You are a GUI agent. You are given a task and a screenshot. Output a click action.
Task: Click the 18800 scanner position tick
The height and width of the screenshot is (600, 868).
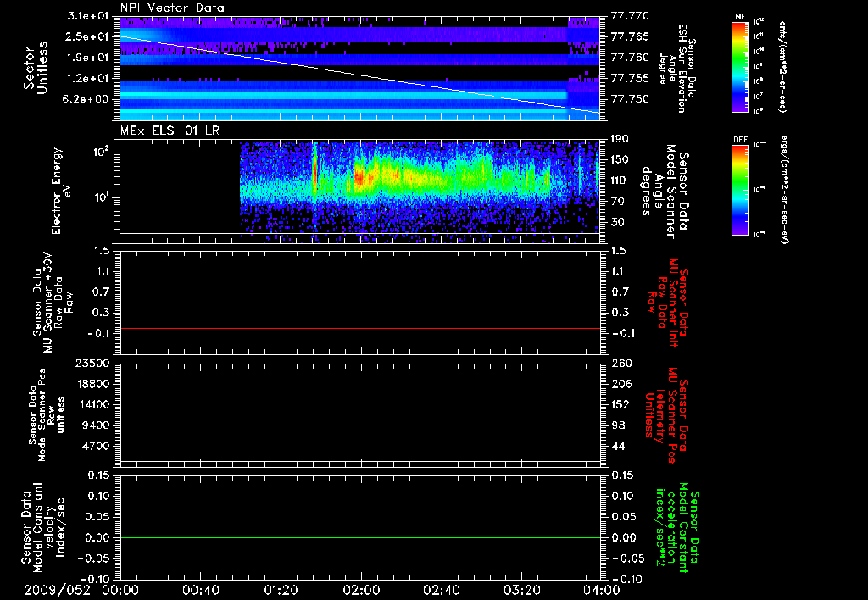(x=92, y=384)
